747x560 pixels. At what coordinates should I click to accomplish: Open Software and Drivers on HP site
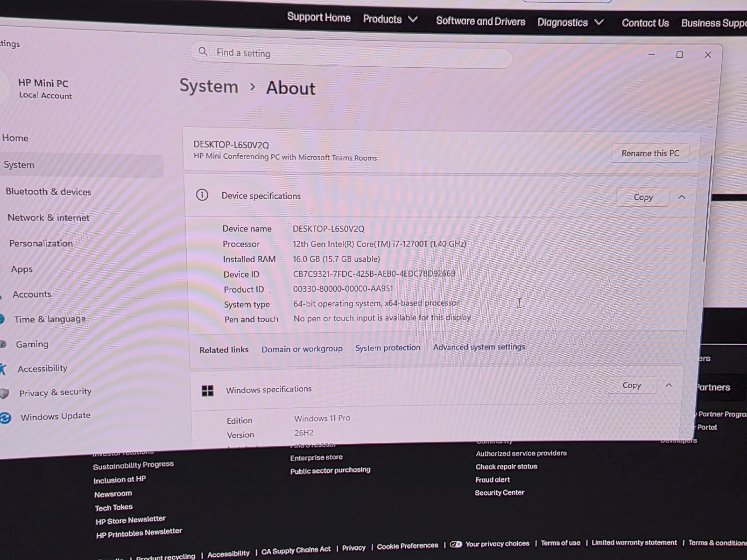click(x=480, y=21)
